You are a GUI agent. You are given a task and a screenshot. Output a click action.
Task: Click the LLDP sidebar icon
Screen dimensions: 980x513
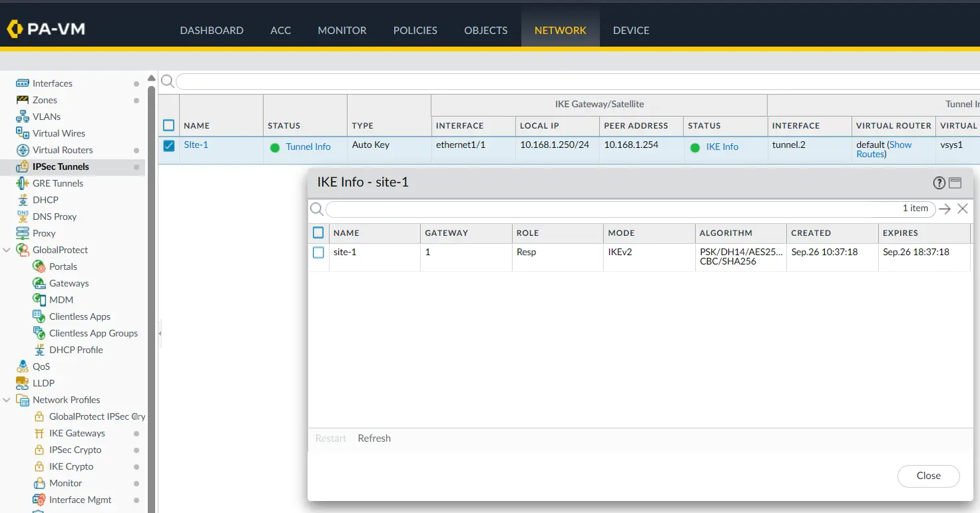pyautogui.click(x=23, y=383)
